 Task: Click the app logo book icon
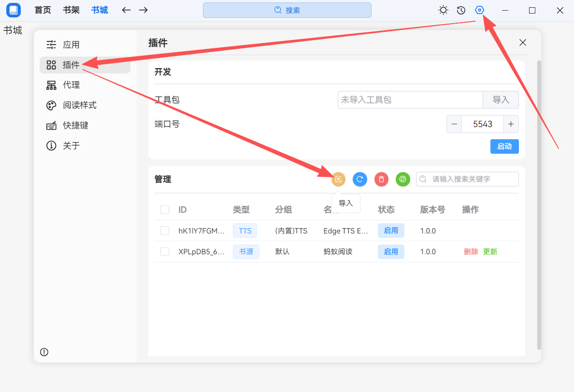coord(14,10)
